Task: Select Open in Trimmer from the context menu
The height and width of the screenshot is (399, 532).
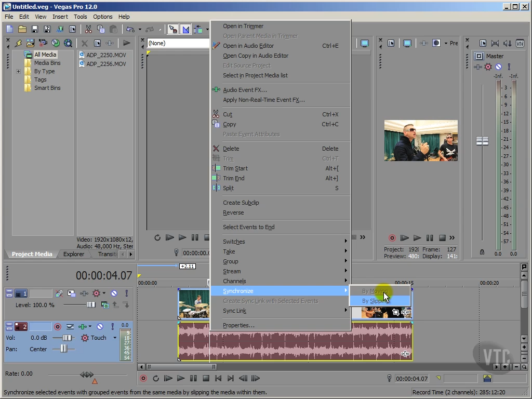Action: (243, 26)
